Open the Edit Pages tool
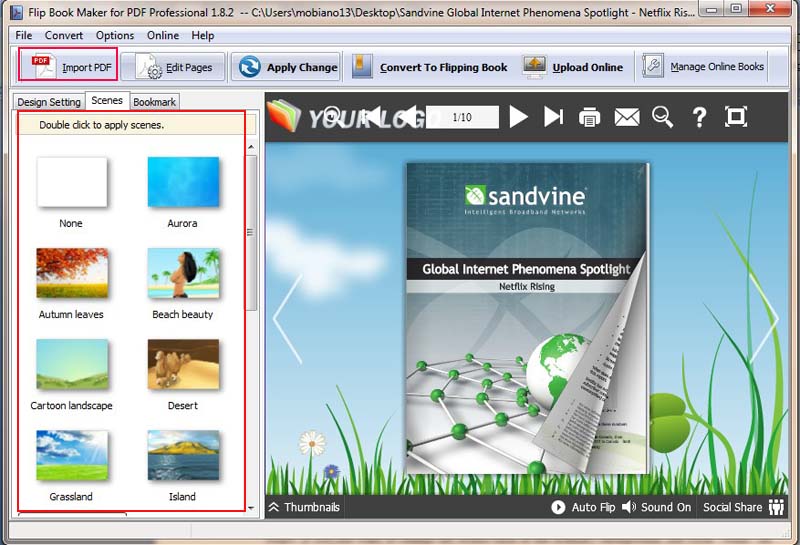 point(173,67)
